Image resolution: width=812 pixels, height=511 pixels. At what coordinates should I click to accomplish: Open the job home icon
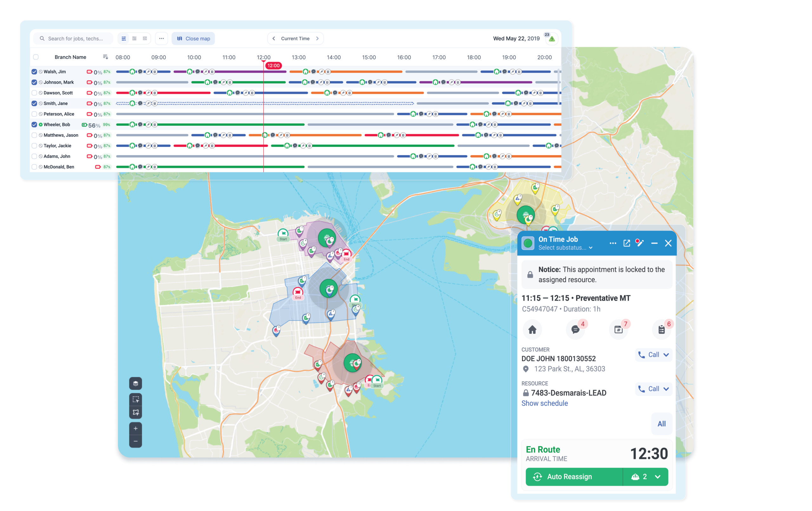pyautogui.click(x=532, y=329)
